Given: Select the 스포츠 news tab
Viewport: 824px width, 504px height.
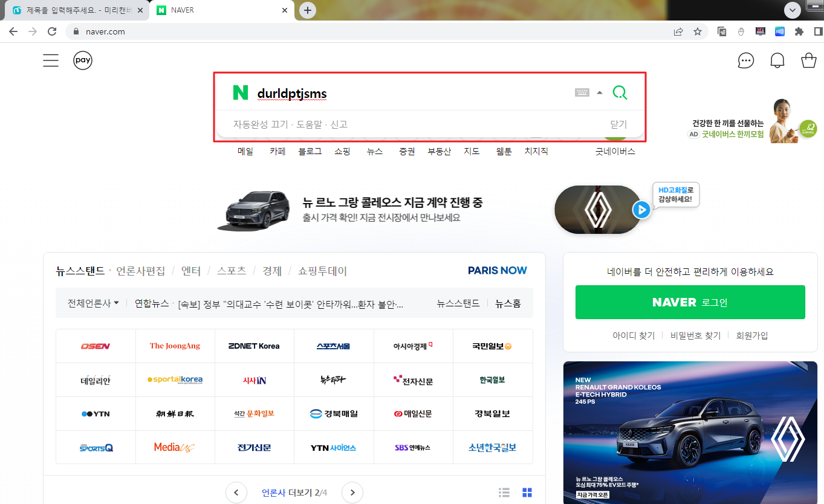Looking at the screenshot, I should pyautogui.click(x=232, y=271).
